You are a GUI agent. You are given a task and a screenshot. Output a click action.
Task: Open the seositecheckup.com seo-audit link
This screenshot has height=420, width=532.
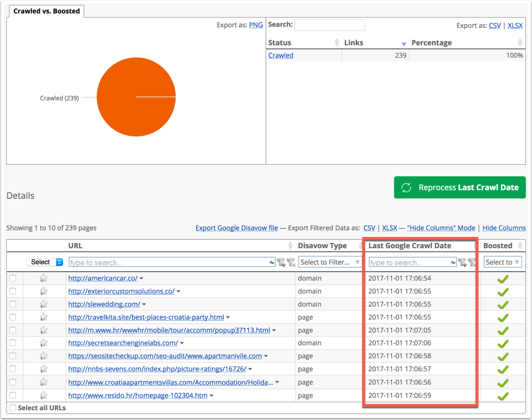tap(165, 356)
